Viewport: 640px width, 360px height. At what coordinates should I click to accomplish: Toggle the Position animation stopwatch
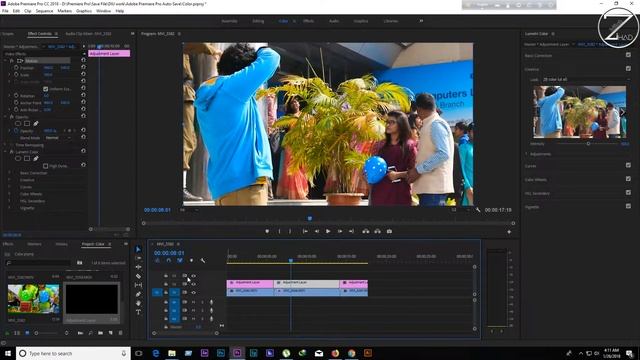coord(16,68)
